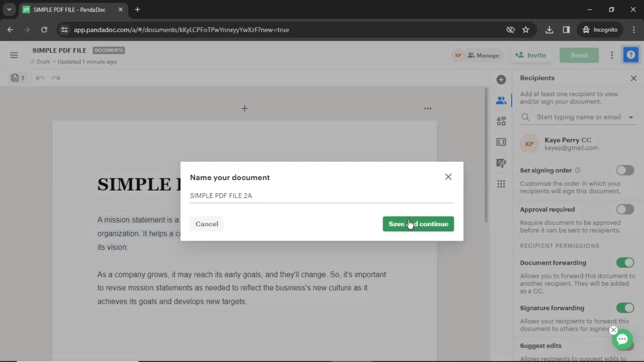Expand the document actions menu

[x=612, y=55]
